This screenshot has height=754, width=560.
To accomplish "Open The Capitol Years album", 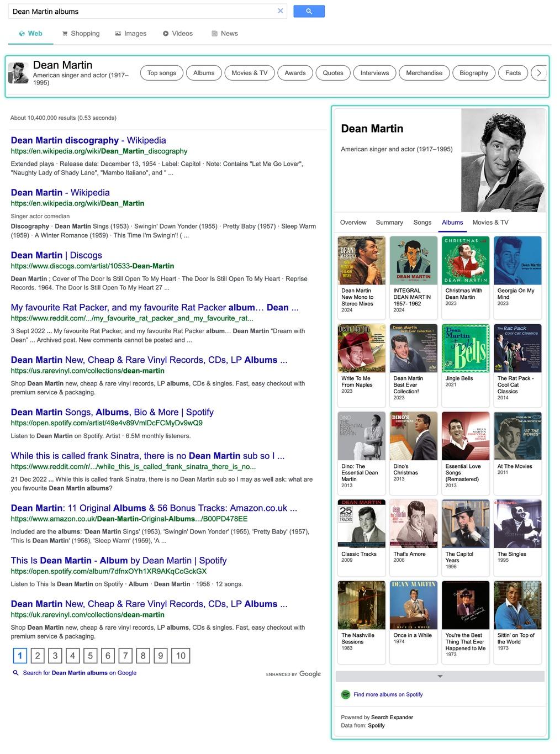I will coord(466,537).
